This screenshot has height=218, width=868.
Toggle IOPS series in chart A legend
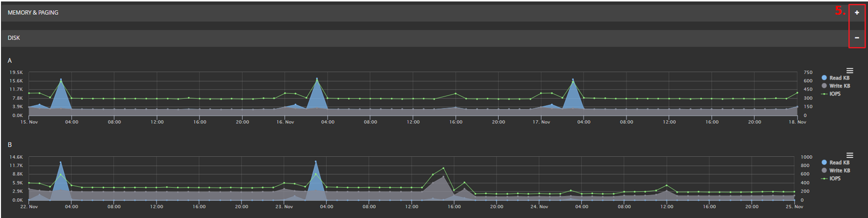pos(835,94)
